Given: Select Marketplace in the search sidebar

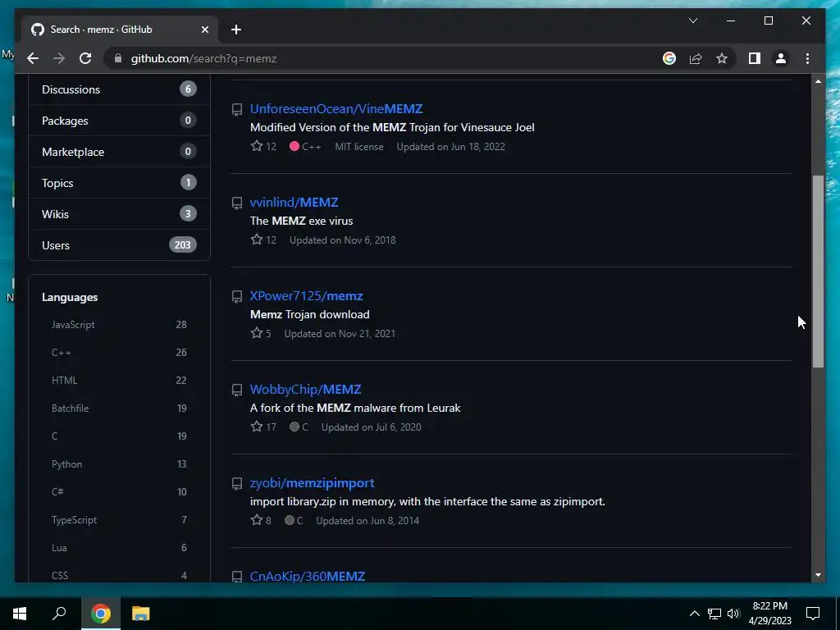Looking at the screenshot, I should click(119, 152).
